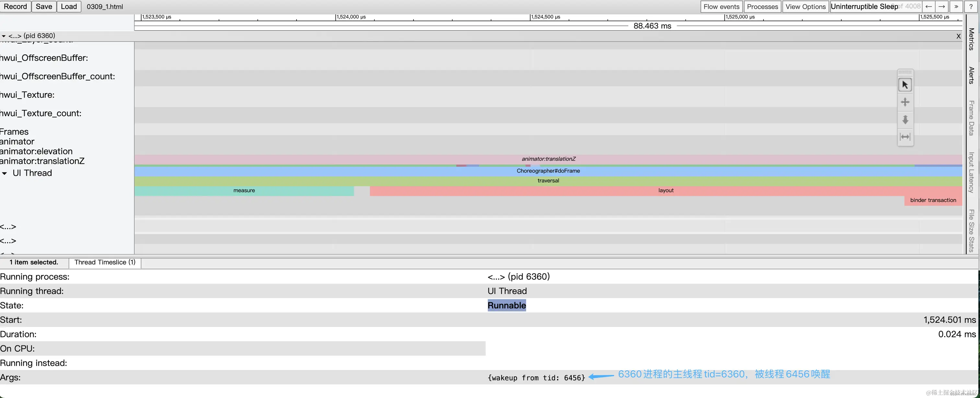Click the double-chevron expand button

(956, 6)
